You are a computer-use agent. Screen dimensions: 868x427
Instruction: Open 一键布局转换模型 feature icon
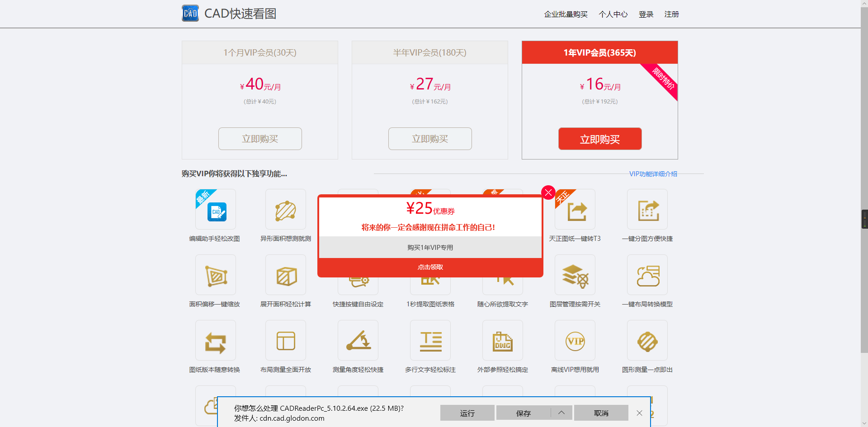tap(647, 275)
